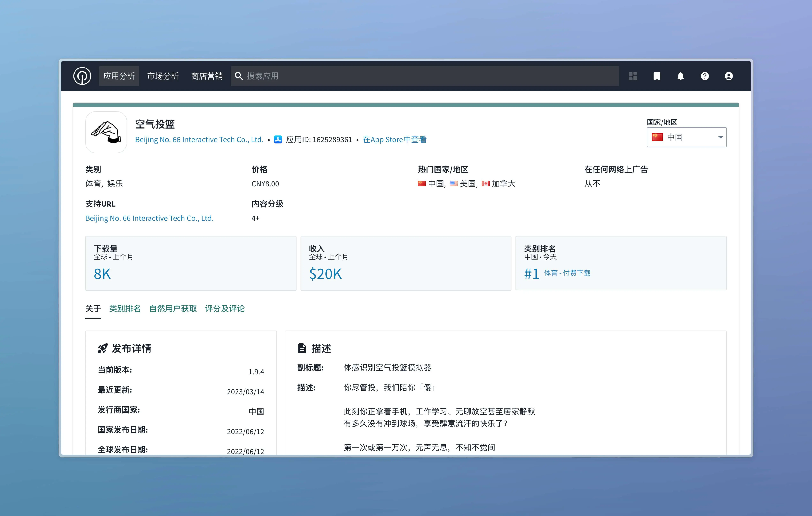Image resolution: width=812 pixels, height=516 pixels.
Task: Click the content rating value 4+
Action: click(x=256, y=218)
